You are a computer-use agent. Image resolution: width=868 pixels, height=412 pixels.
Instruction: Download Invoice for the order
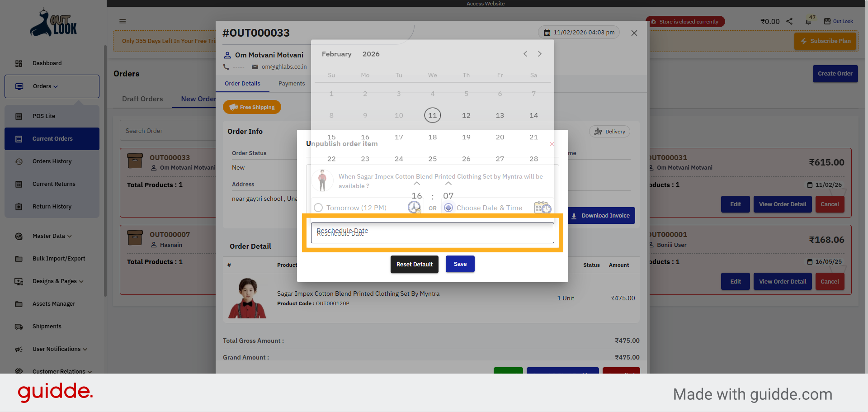point(601,216)
